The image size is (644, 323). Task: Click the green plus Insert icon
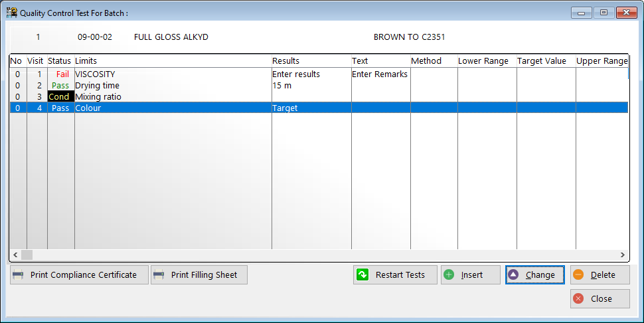(x=449, y=275)
